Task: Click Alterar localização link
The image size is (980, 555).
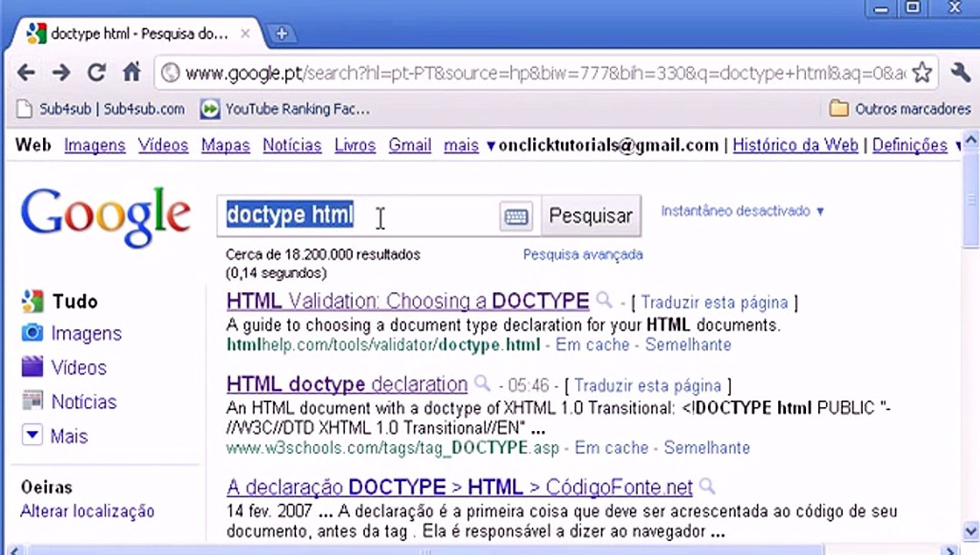Action: (87, 511)
